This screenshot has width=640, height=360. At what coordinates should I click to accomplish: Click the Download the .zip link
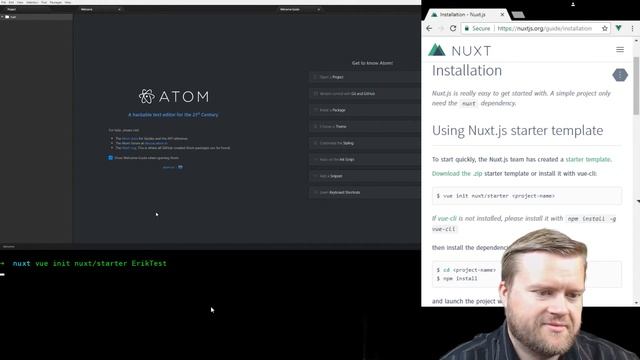coord(457,173)
